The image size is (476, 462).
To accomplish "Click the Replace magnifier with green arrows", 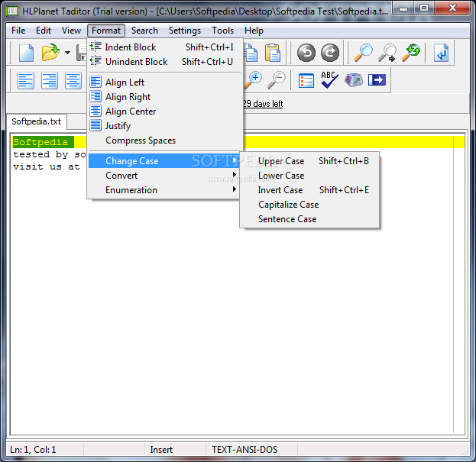I will (x=411, y=53).
